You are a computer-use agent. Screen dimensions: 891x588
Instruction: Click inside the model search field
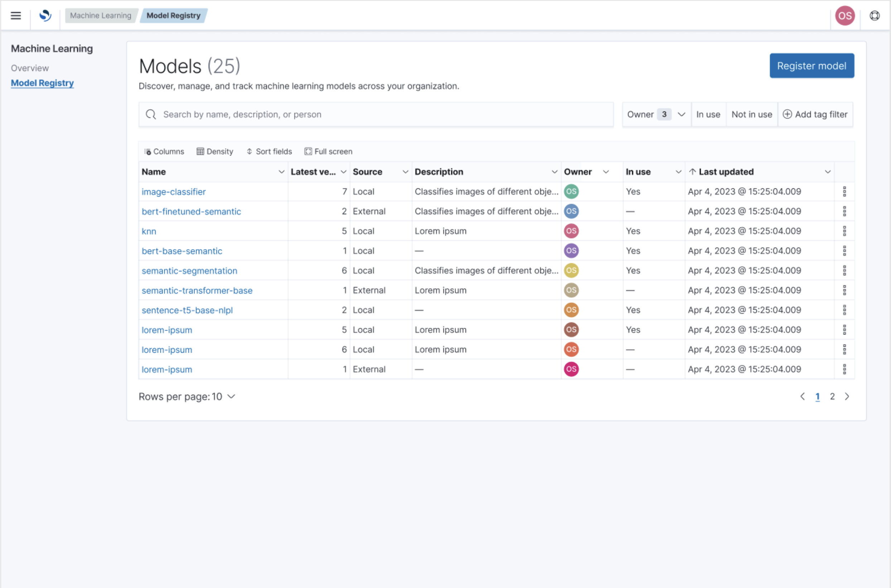point(375,114)
